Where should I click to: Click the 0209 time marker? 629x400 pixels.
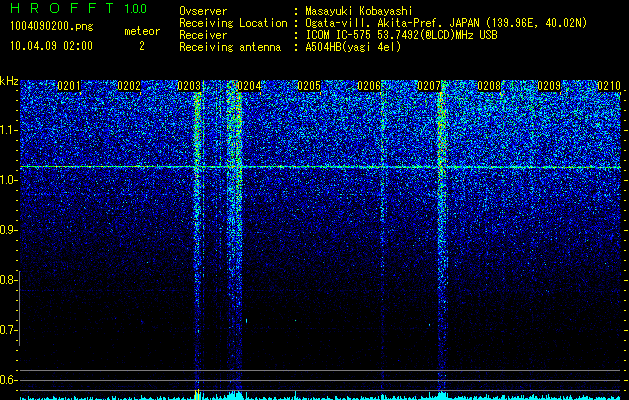click(x=549, y=86)
